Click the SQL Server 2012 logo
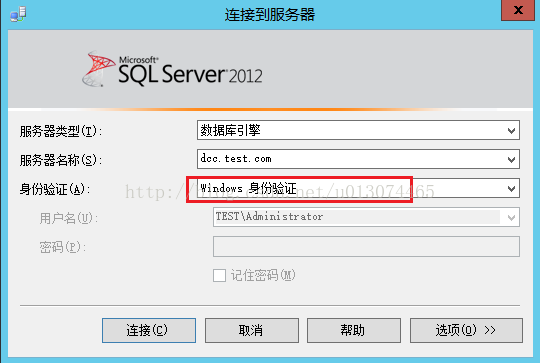Image resolution: width=540 pixels, height=363 pixels. tap(172, 69)
